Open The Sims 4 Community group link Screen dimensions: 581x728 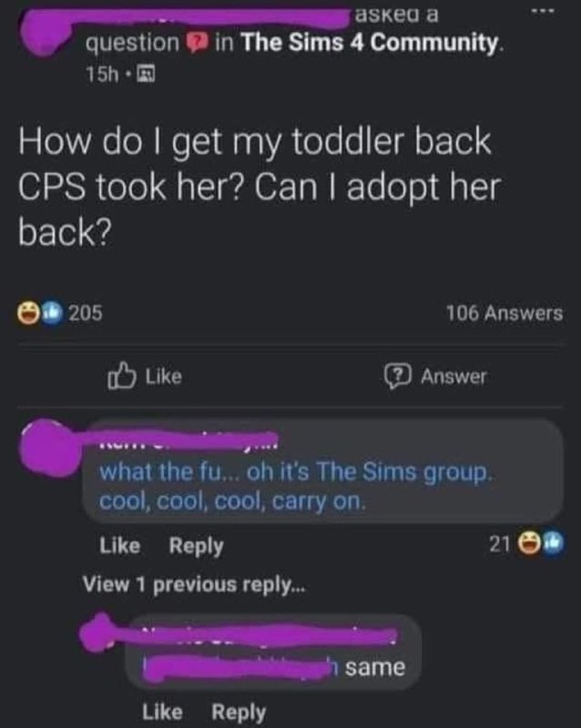pos(371,43)
